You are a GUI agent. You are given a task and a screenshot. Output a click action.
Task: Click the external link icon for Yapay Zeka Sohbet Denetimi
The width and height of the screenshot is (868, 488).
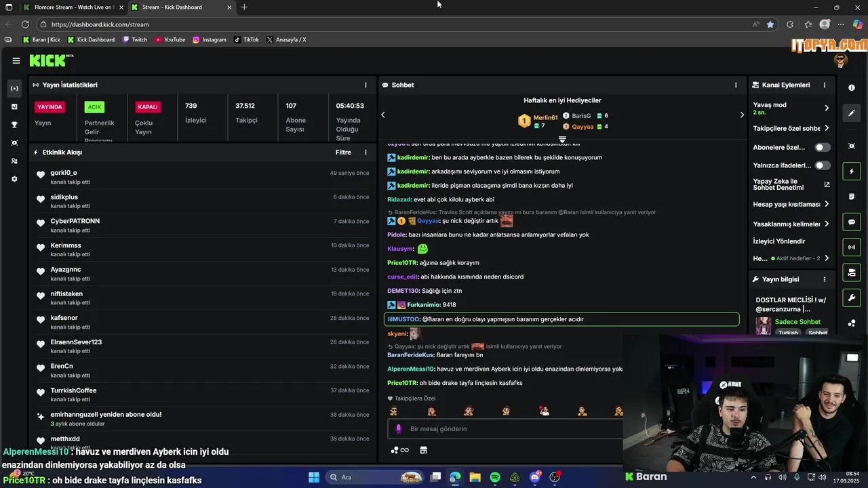(827, 184)
